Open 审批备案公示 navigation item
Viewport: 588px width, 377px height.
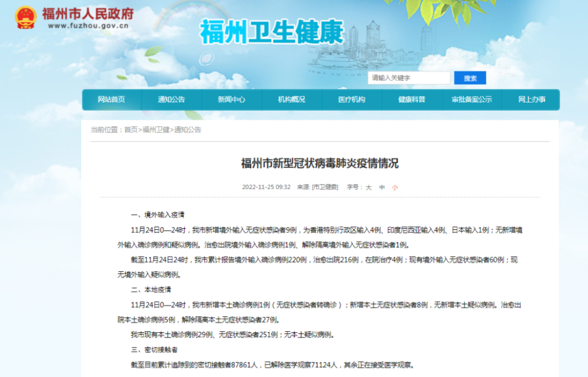coord(472,99)
